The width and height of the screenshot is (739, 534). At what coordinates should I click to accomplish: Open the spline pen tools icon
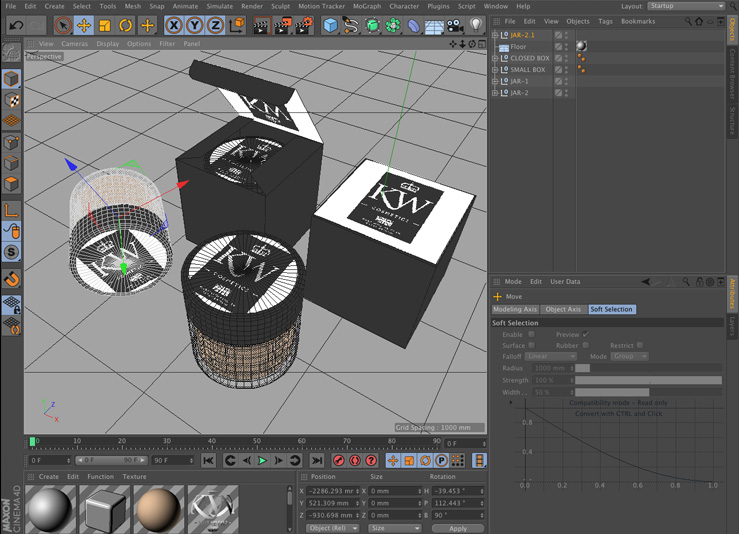[x=351, y=25]
